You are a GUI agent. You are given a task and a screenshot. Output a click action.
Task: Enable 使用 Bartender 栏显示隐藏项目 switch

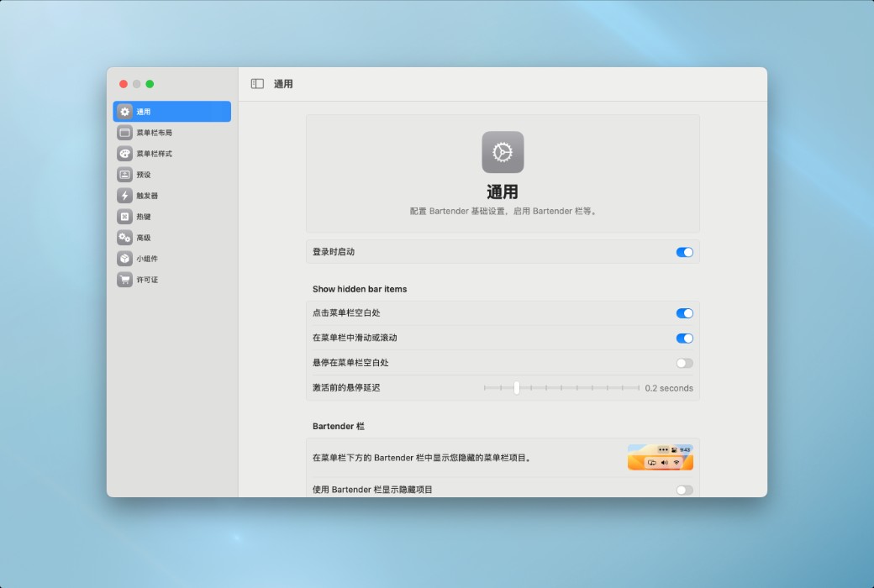point(684,490)
